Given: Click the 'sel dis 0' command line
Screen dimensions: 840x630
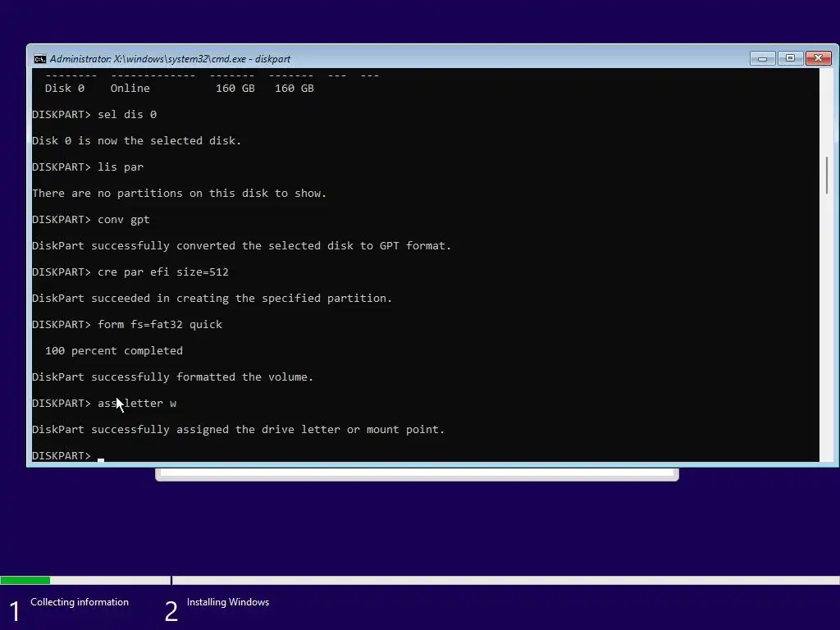Looking at the screenshot, I should [x=94, y=115].
